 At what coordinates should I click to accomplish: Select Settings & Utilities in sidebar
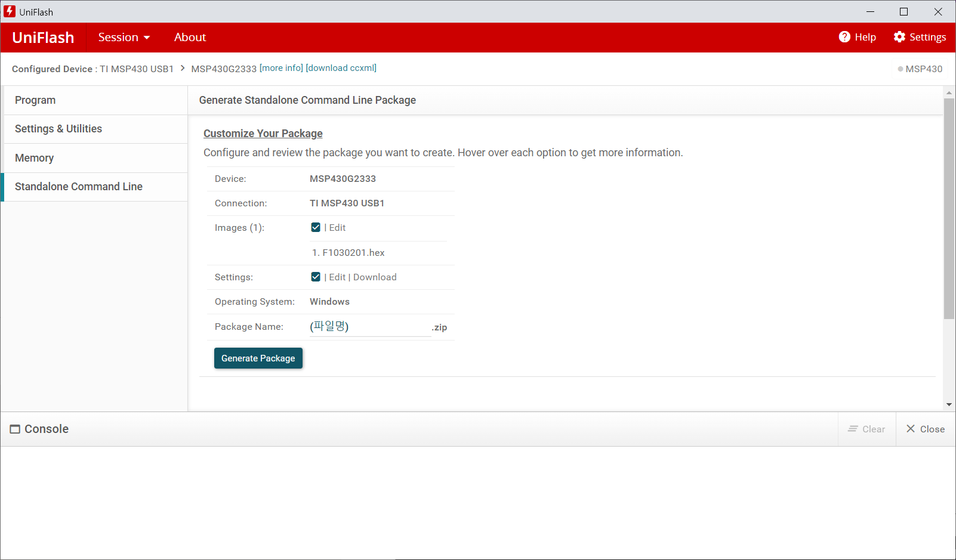(x=95, y=129)
